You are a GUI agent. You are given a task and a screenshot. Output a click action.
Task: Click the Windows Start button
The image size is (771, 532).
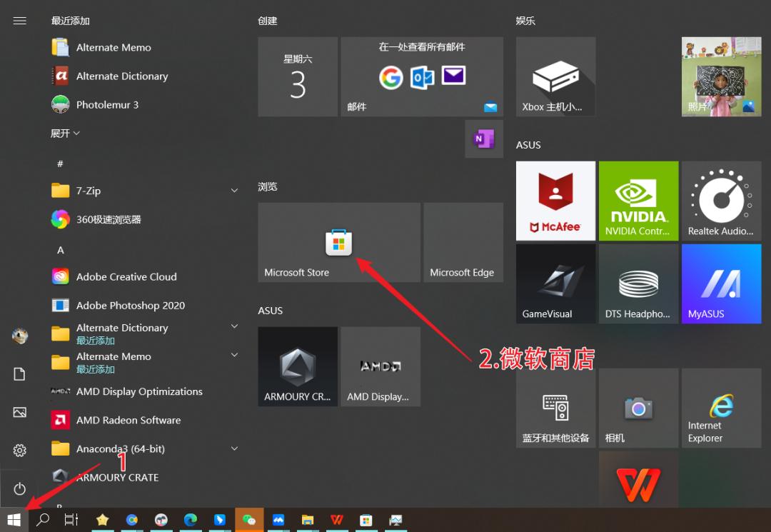tap(14, 520)
